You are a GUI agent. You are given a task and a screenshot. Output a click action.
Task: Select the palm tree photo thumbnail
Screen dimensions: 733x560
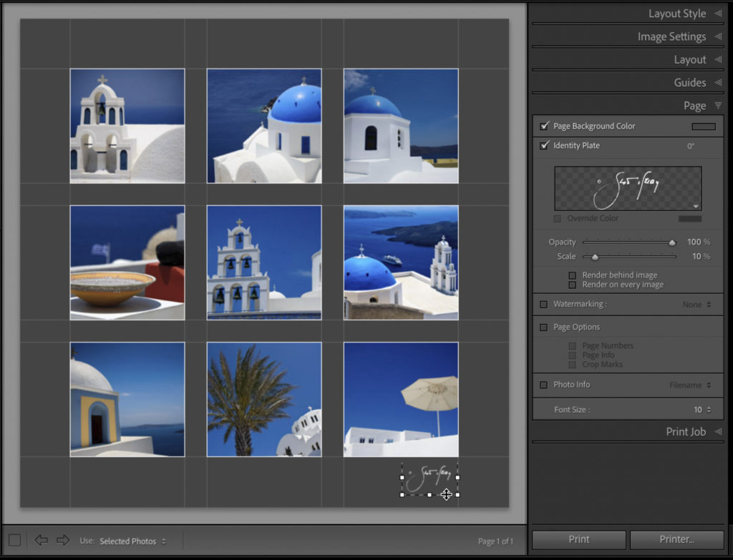tap(264, 399)
